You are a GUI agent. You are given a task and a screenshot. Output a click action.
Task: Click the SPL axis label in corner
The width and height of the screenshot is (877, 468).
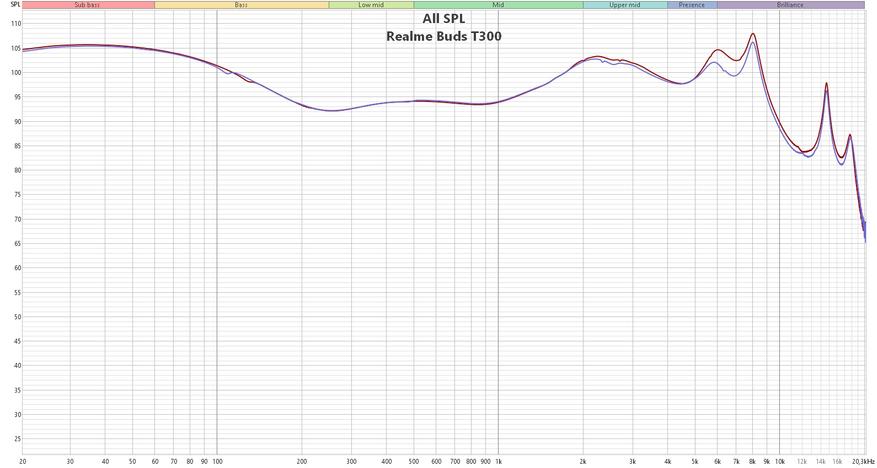tap(15, 5)
